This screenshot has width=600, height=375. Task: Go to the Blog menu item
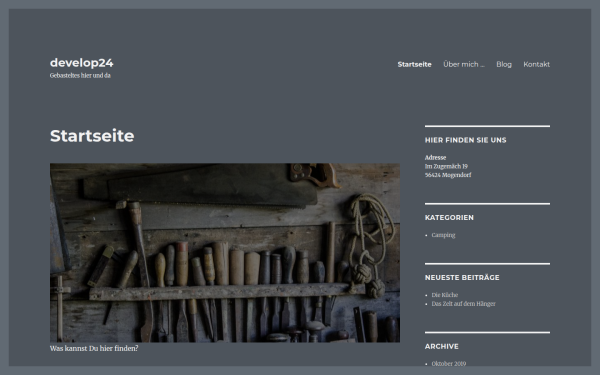(504, 64)
